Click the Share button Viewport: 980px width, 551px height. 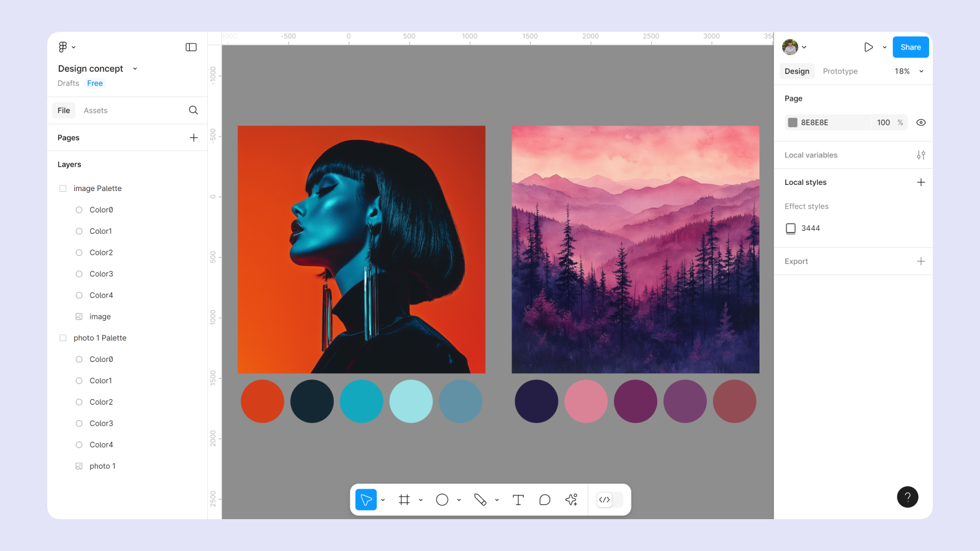coord(910,47)
